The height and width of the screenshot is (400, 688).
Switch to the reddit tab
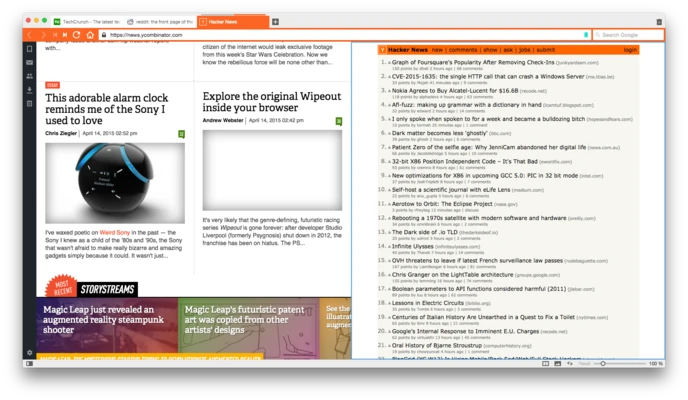pos(160,21)
